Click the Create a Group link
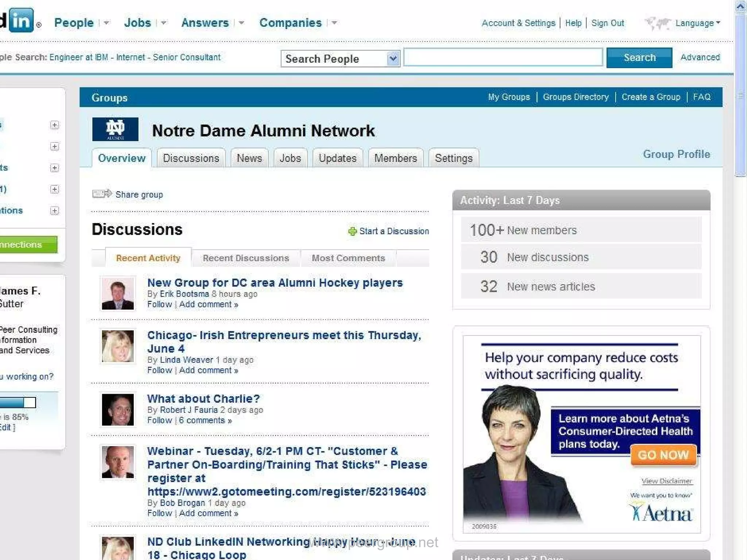Viewport: 747px width, 560px height. coord(651,97)
